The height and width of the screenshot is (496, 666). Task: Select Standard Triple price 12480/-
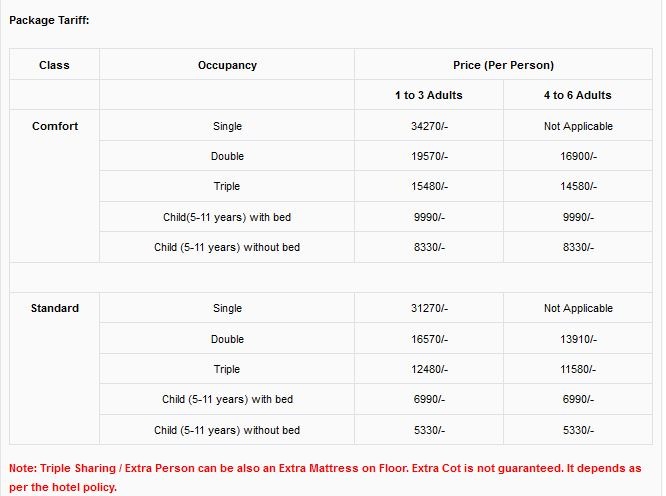(x=429, y=369)
